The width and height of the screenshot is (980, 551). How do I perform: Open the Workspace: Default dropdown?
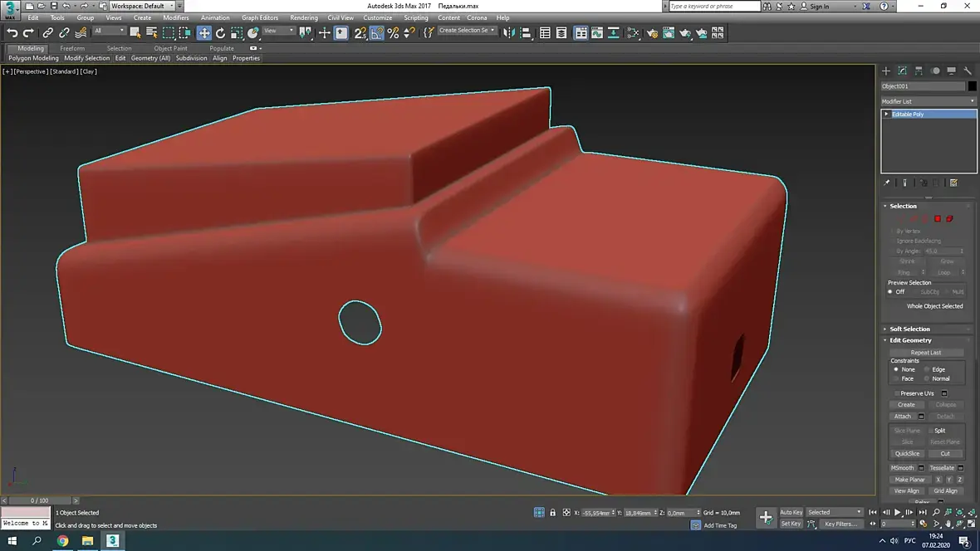coord(141,6)
